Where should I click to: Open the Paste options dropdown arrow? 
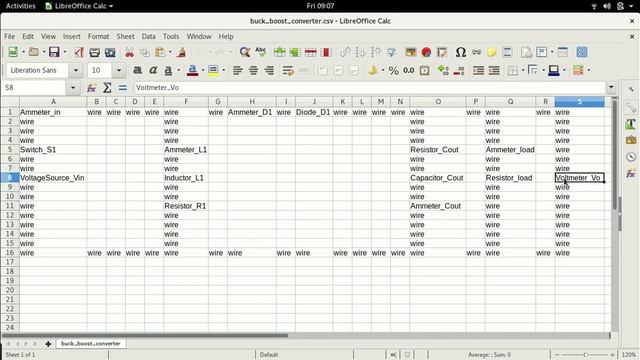(170, 52)
